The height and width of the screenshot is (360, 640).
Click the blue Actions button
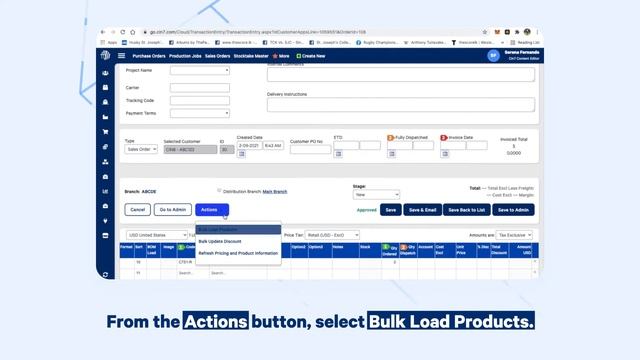[212, 210]
